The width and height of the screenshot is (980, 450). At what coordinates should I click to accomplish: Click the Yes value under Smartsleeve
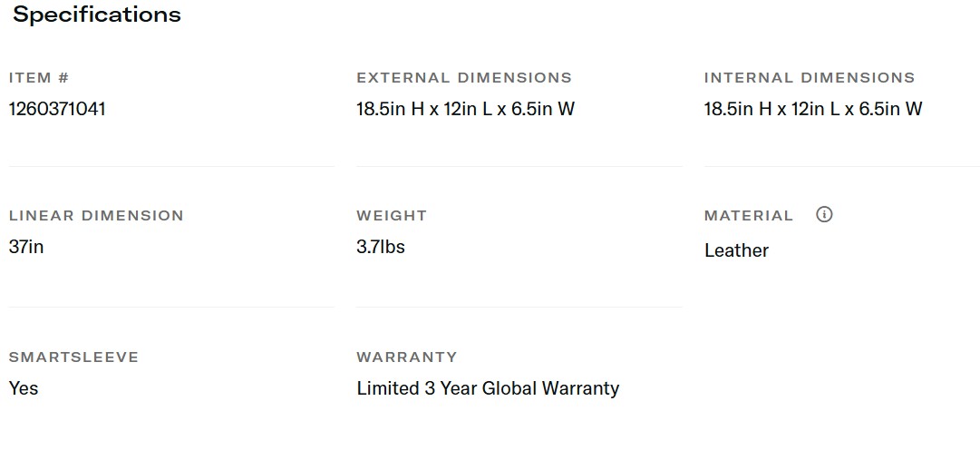pyautogui.click(x=24, y=388)
